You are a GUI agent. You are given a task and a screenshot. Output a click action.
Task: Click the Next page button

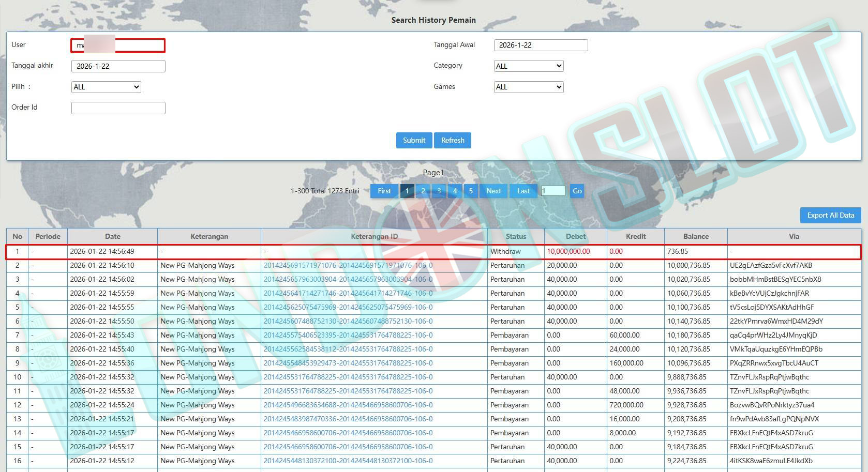[493, 191]
